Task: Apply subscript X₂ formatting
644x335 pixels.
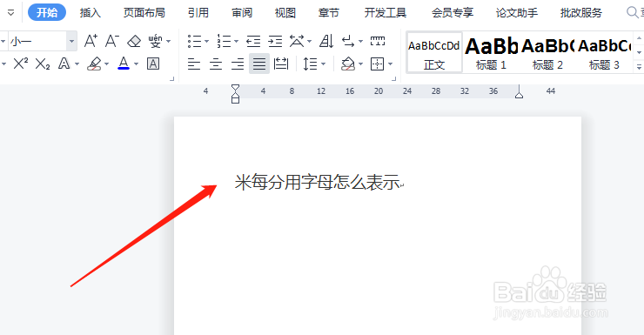Action: pyautogui.click(x=43, y=64)
